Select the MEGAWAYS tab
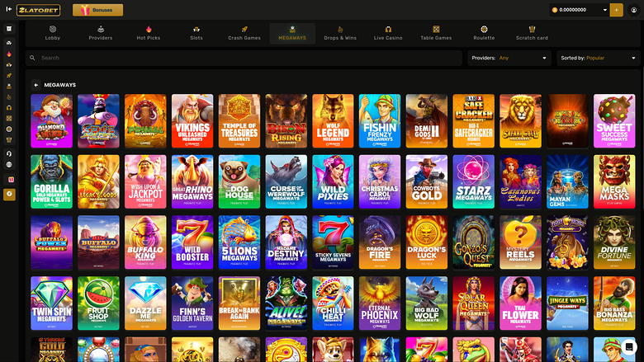The width and height of the screenshot is (644, 362). [292, 33]
